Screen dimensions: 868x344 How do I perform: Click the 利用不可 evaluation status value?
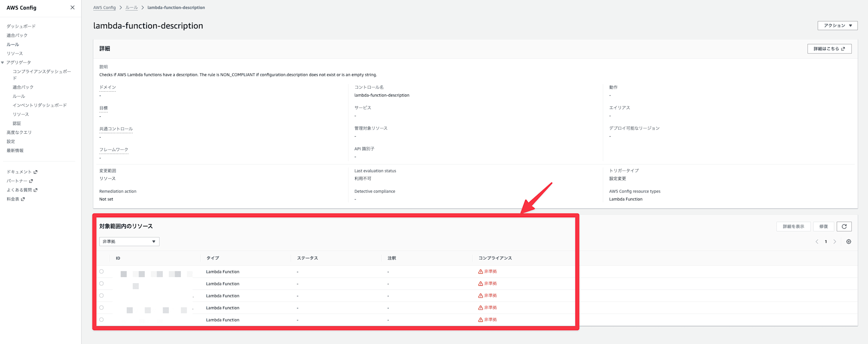363,179
